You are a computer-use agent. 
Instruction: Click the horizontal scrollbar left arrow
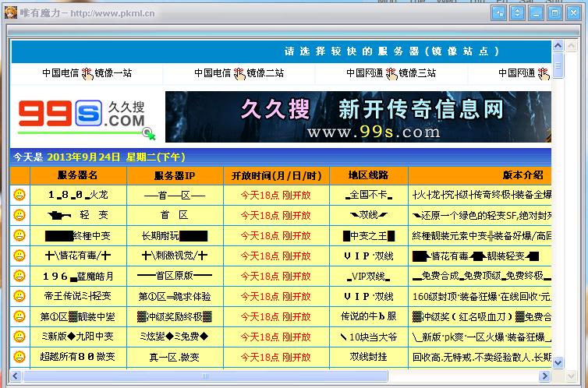(x=16, y=376)
